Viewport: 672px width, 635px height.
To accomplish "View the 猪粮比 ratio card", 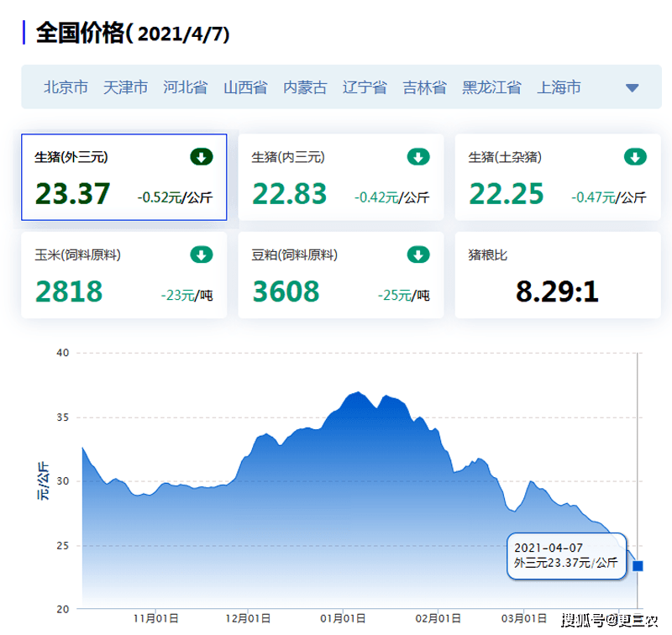I will [558, 275].
